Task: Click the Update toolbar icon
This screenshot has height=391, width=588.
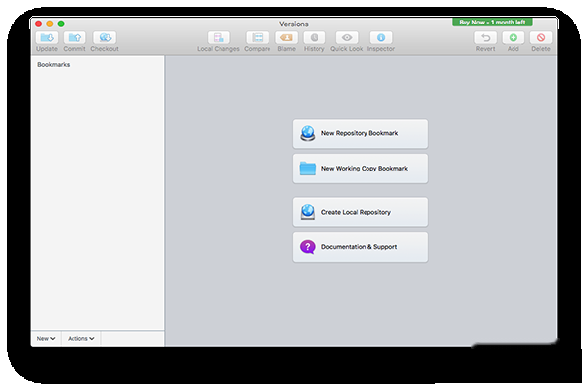Action: pos(47,38)
